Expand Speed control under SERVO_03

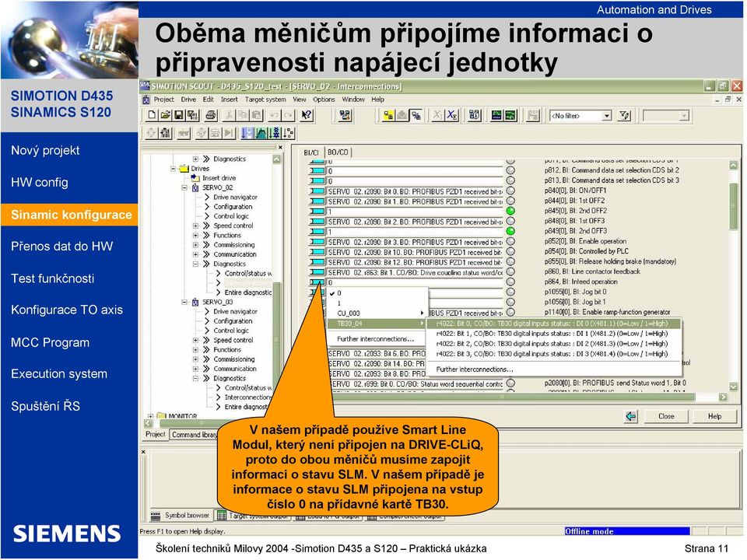pyautogui.click(x=196, y=340)
